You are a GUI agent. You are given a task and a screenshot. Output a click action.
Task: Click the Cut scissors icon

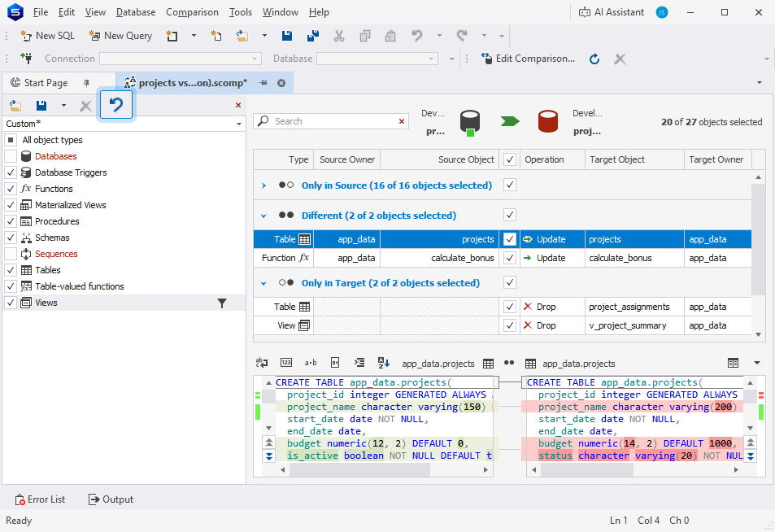339,36
